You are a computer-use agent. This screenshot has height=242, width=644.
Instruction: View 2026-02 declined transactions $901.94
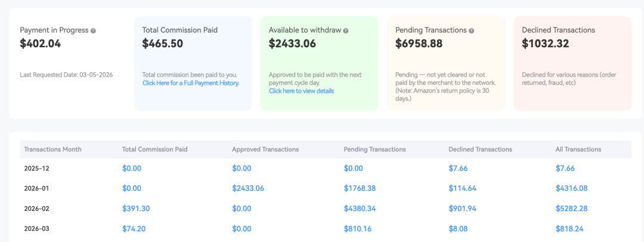click(463, 208)
